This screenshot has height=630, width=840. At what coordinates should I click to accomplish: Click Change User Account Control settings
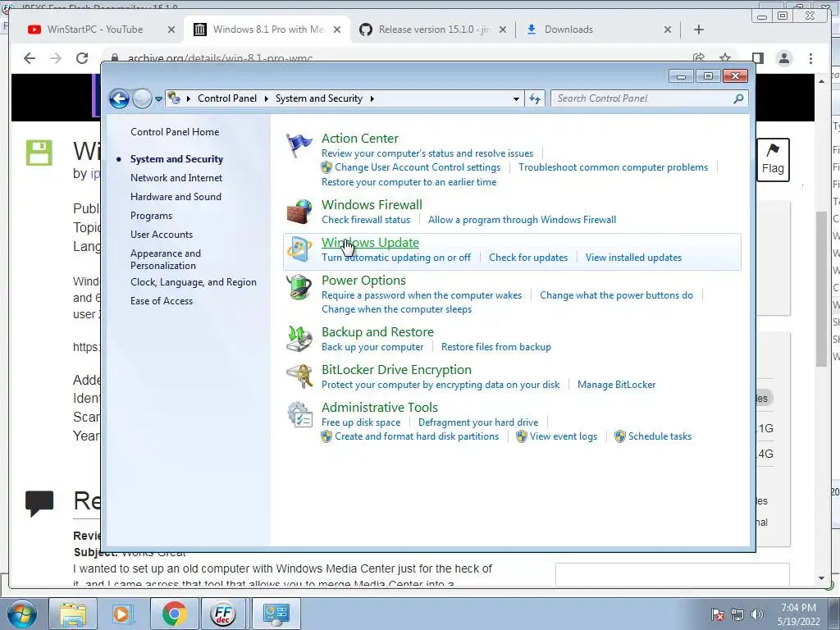coord(418,167)
